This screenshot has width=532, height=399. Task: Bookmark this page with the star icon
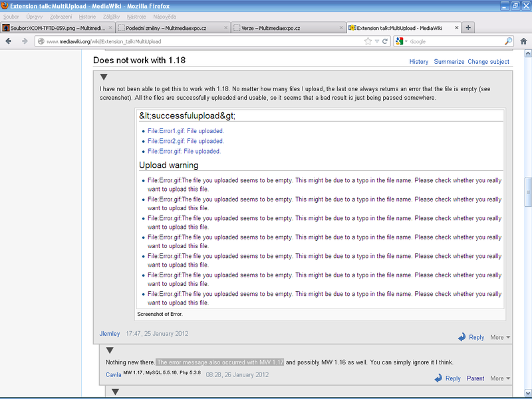367,41
